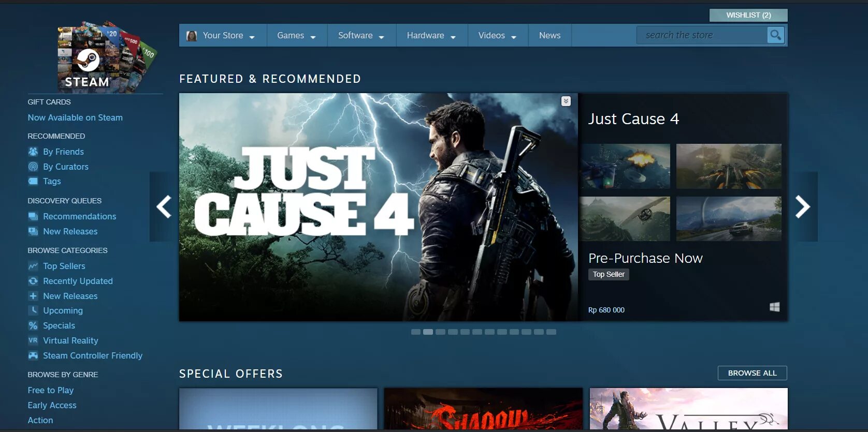Open the Steam gift cards image
The image size is (868, 432).
(x=106, y=57)
